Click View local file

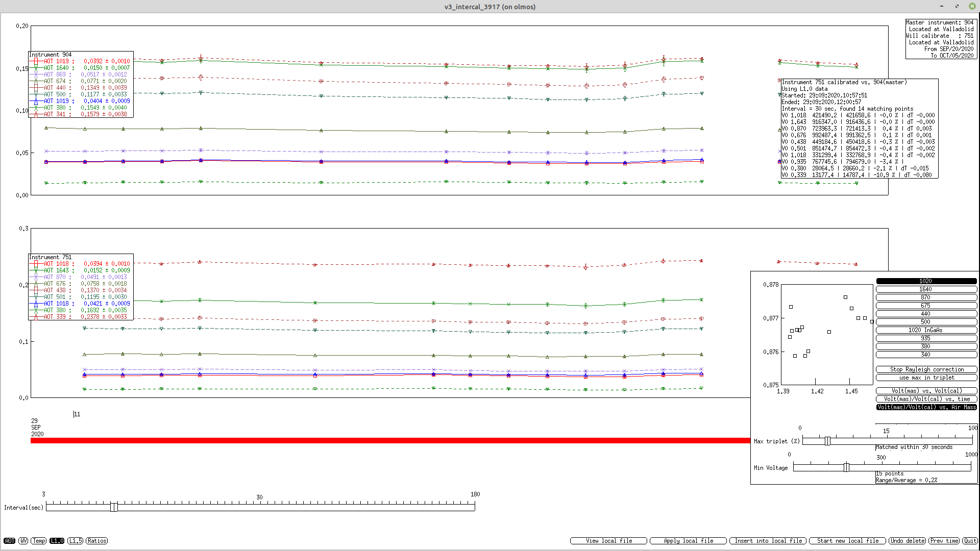point(608,541)
